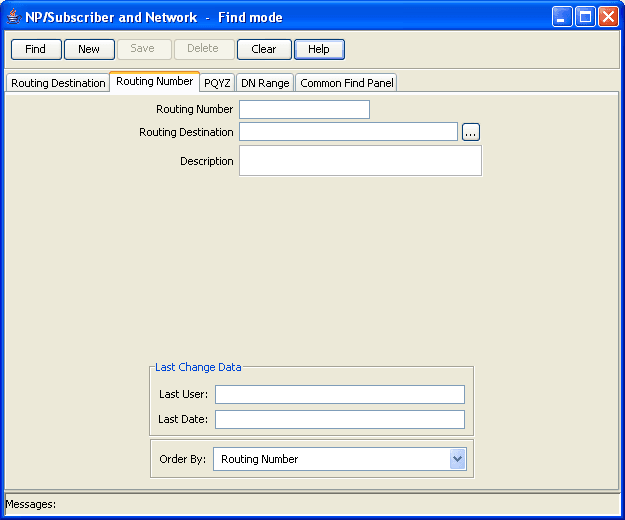
Task: Click the disabled Save button
Action: (x=144, y=49)
